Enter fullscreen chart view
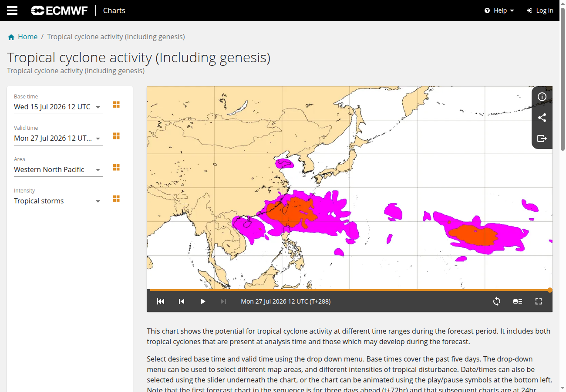Image resolution: width=566 pixels, height=392 pixels. coord(539,301)
